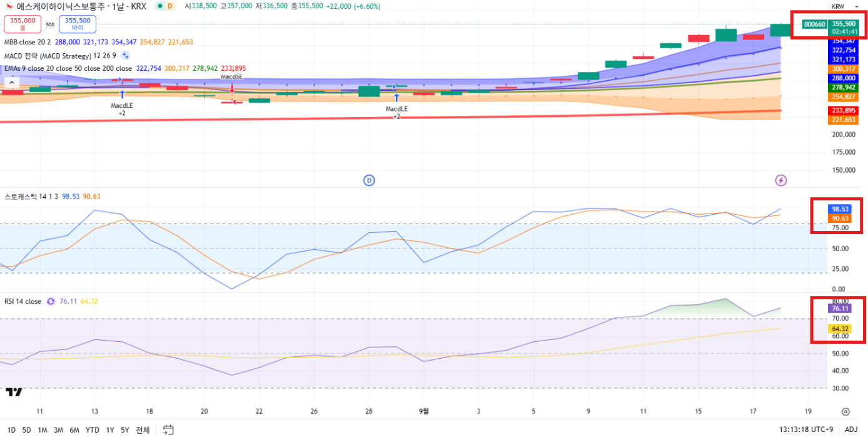868x437 pixels.
Task: Click the 233,895 red price axis label
Action: click(844, 110)
